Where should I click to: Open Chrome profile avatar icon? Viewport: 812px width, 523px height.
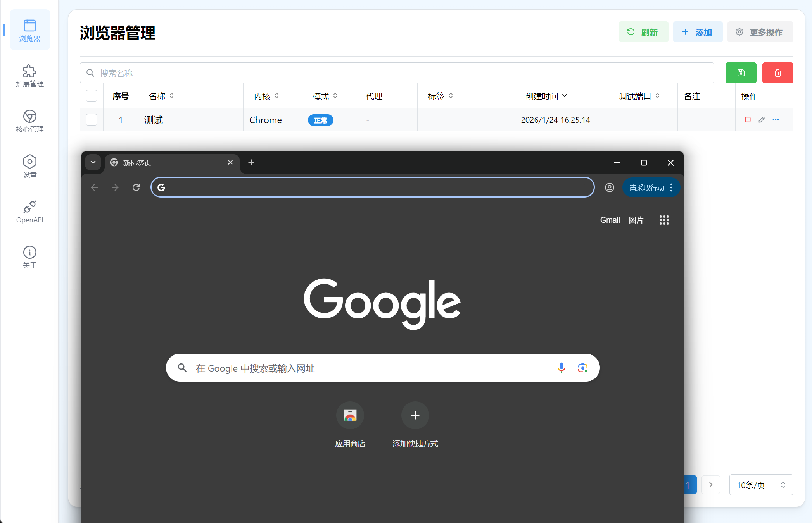[x=609, y=188]
